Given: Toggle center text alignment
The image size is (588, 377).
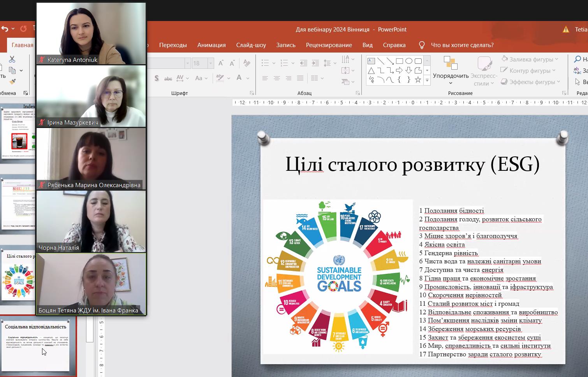Looking at the screenshot, I should pyautogui.click(x=276, y=78).
